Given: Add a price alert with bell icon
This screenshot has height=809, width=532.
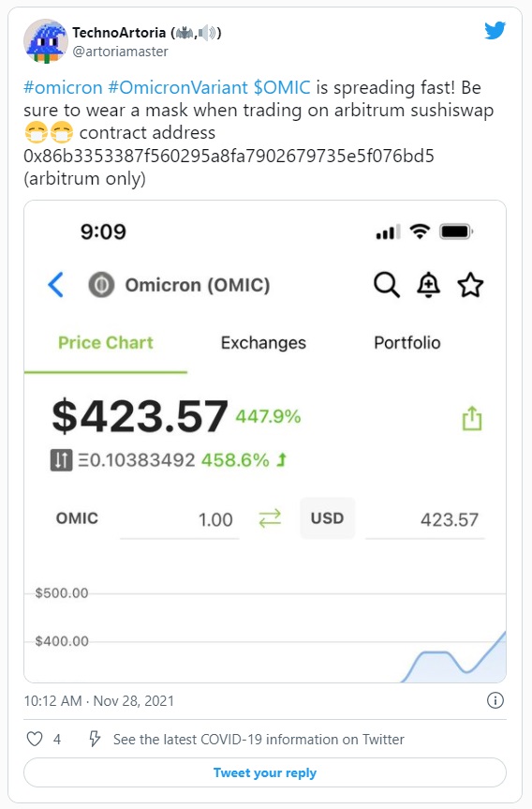Looking at the screenshot, I should pos(428,285).
